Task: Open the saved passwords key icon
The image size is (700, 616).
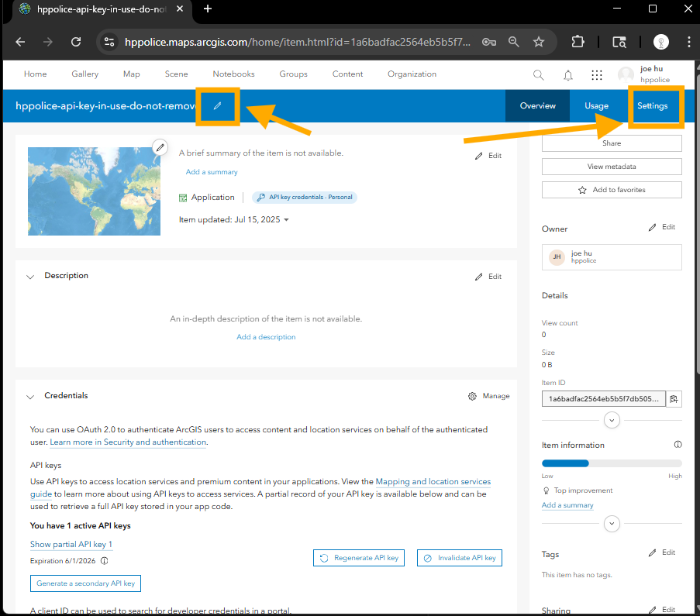Action: 489,42
